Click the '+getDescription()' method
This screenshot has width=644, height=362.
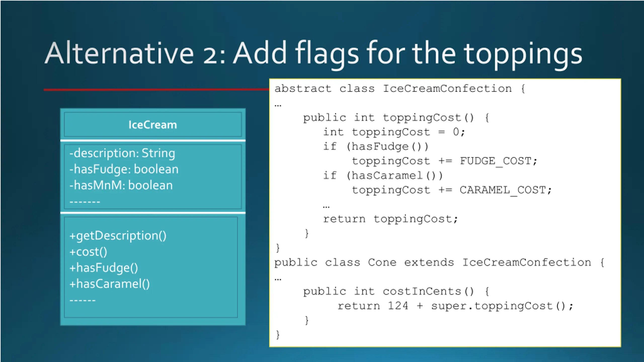tap(118, 236)
